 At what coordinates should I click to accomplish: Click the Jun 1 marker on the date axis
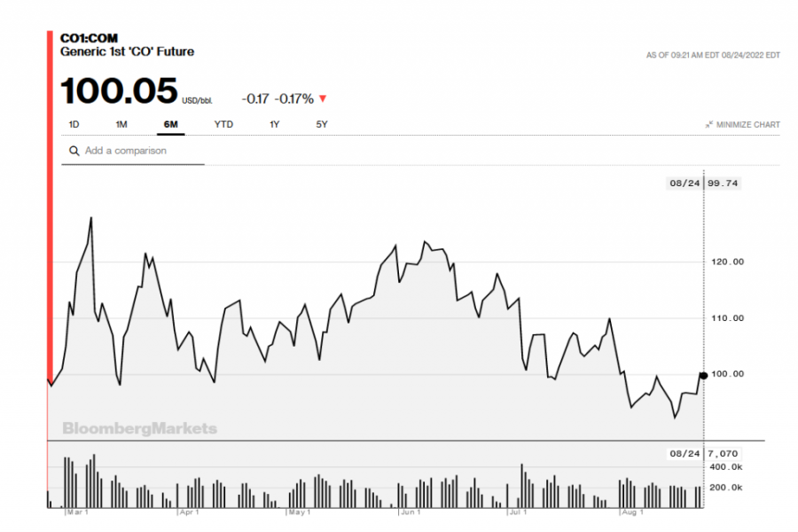tap(410, 512)
